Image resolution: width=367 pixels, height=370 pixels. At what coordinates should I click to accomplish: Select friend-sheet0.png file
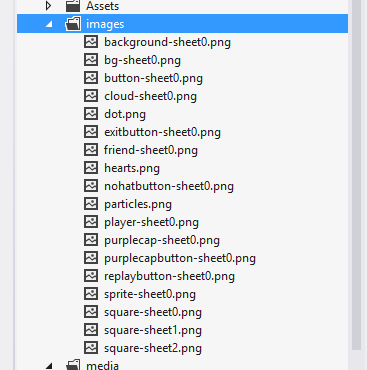(151, 150)
